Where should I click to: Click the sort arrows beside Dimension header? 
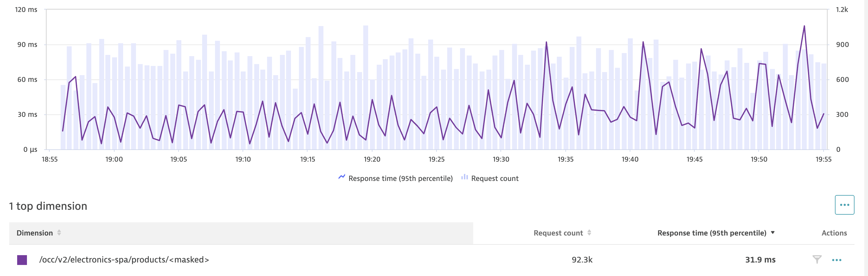(59, 232)
